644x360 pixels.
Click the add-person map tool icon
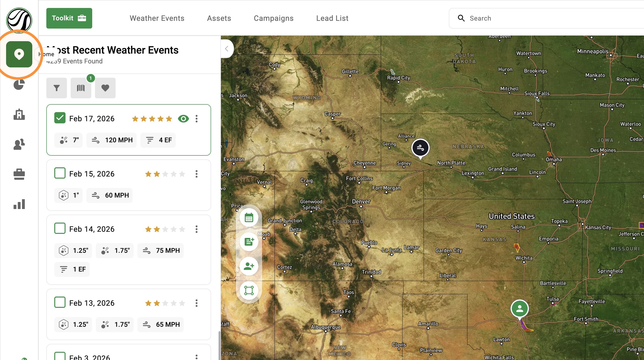(249, 266)
